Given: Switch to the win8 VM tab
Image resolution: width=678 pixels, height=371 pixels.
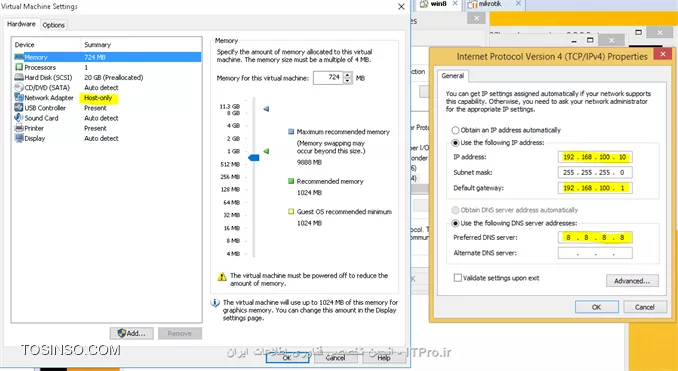Looking at the screenshot, I should coord(438,4).
